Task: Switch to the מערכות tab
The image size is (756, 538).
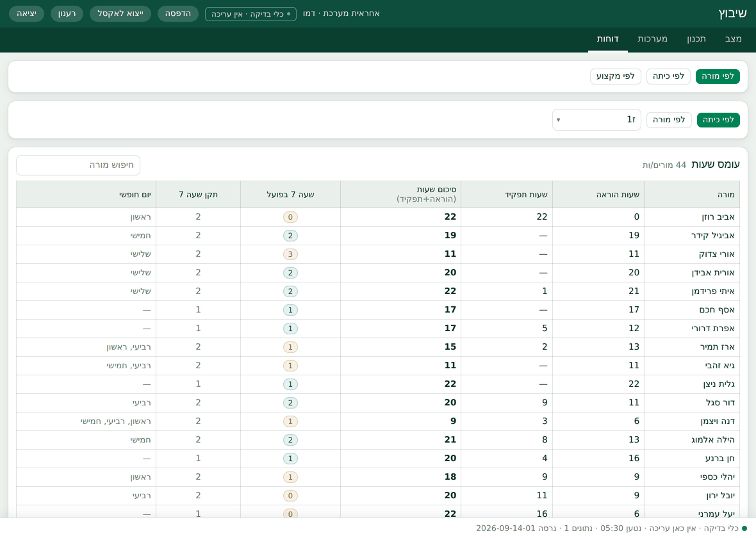Action: (x=652, y=39)
